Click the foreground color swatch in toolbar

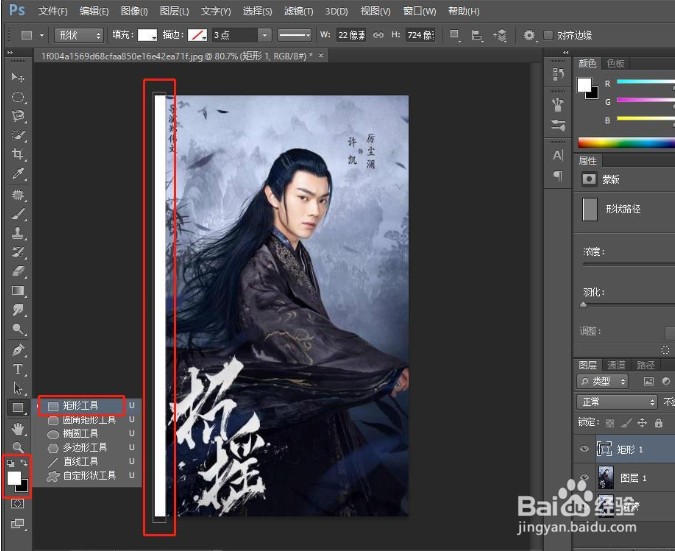14,477
